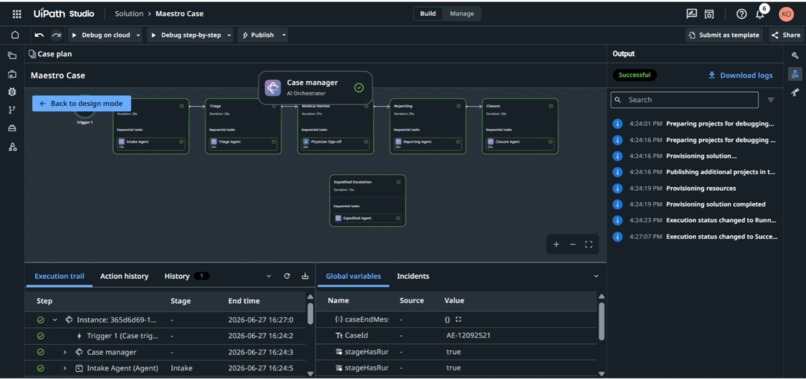Click Download logs link
The image size is (806, 379).
click(740, 75)
